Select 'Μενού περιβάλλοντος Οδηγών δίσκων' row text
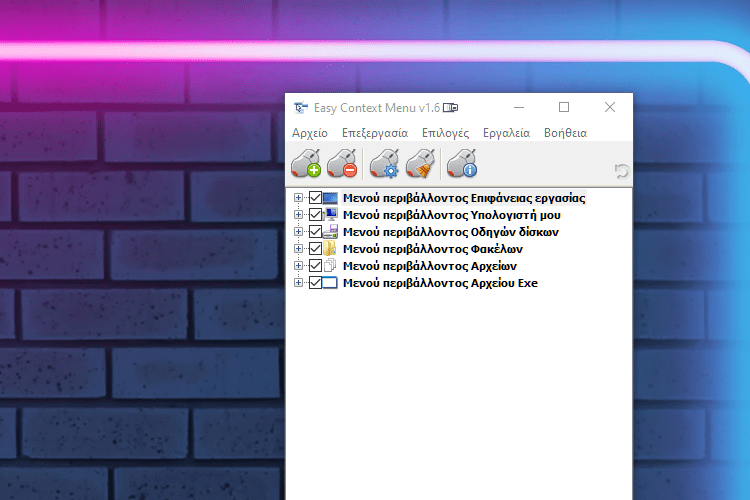 coord(451,232)
